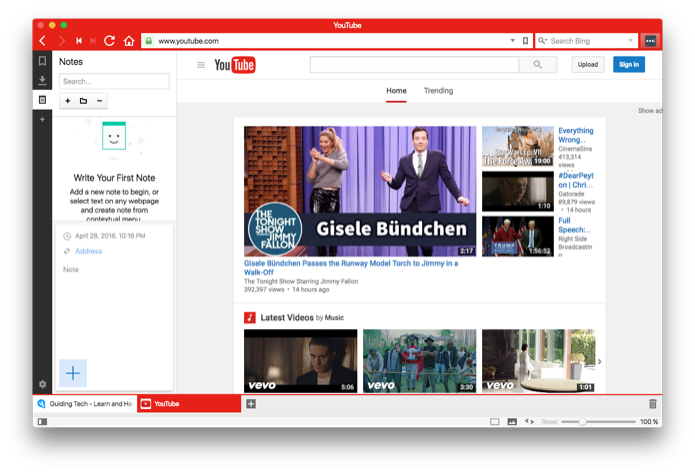695x474 pixels.
Task: Open the YouTube guide hamburger menu
Action: click(201, 65)
